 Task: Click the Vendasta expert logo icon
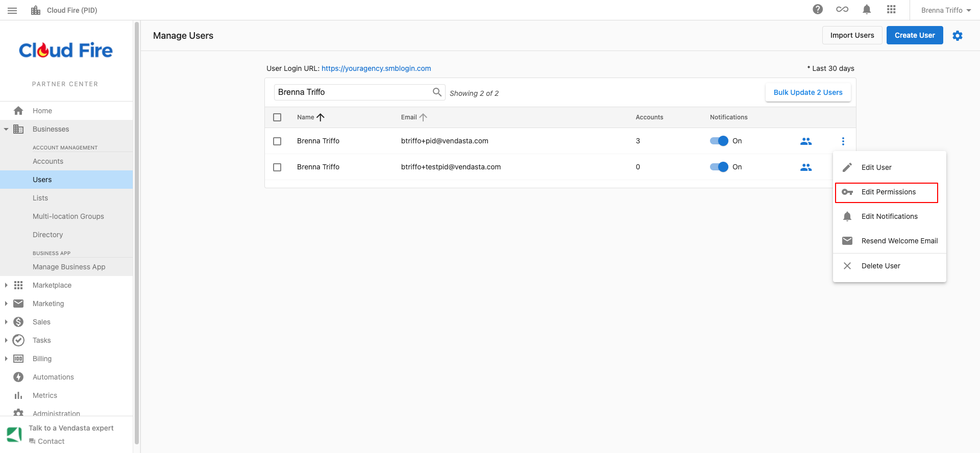[x=14, y=434]
